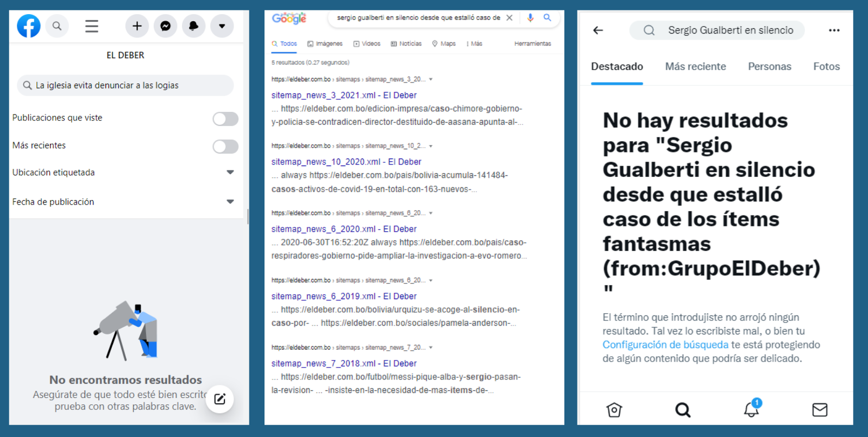Screen dimensions: 868x437
Task: Click the Google search magnifier button
Action: [x=548, y=17]
